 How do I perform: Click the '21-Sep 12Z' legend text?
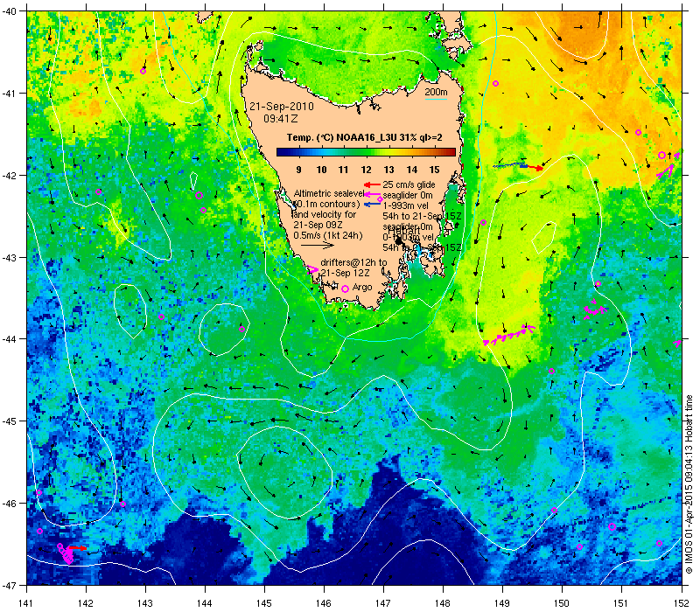tap(345, 273)
